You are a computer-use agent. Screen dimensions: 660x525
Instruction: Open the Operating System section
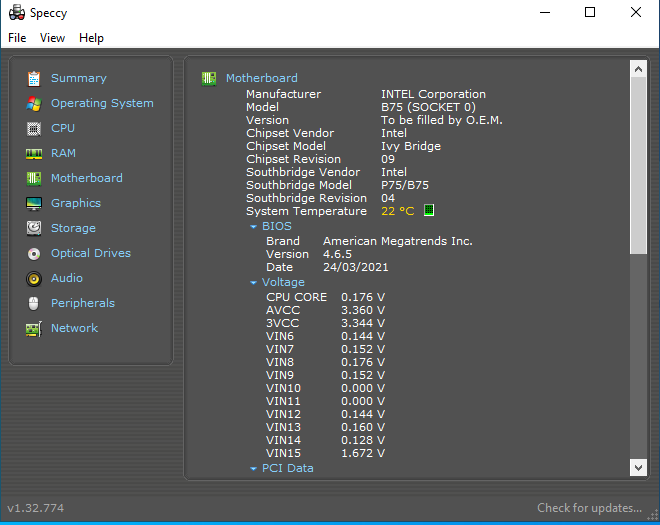point(102,103)
